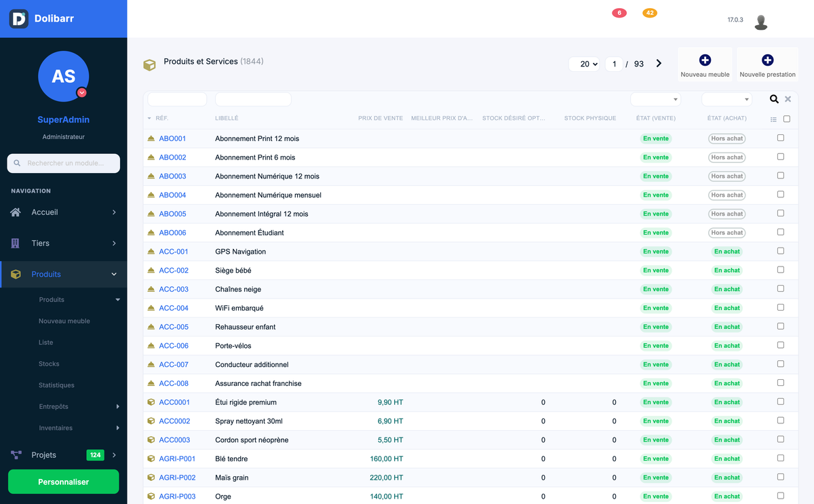Select the checkbox for ACC-004 WiFi embarqué
The width and height of the screenshot is (814, 504).
[781, 307]
